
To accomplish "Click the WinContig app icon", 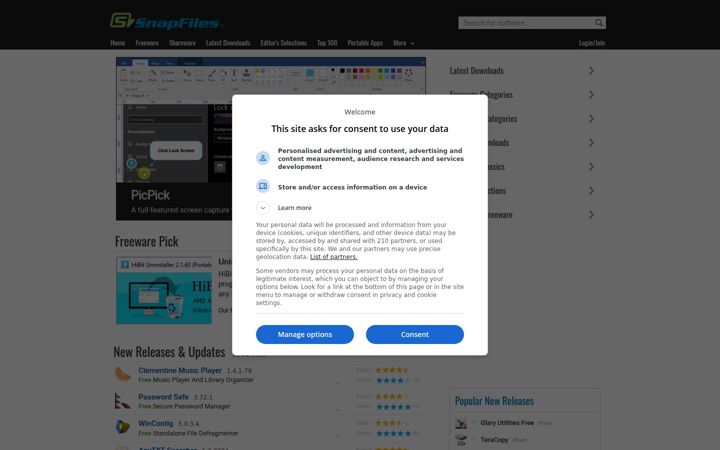I will (123, 427).
